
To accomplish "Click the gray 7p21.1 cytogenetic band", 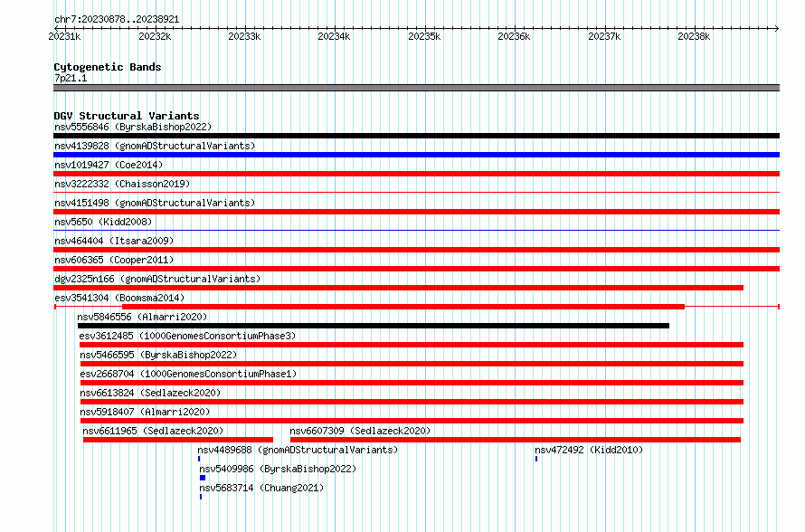I will click(x=416, y=88).
